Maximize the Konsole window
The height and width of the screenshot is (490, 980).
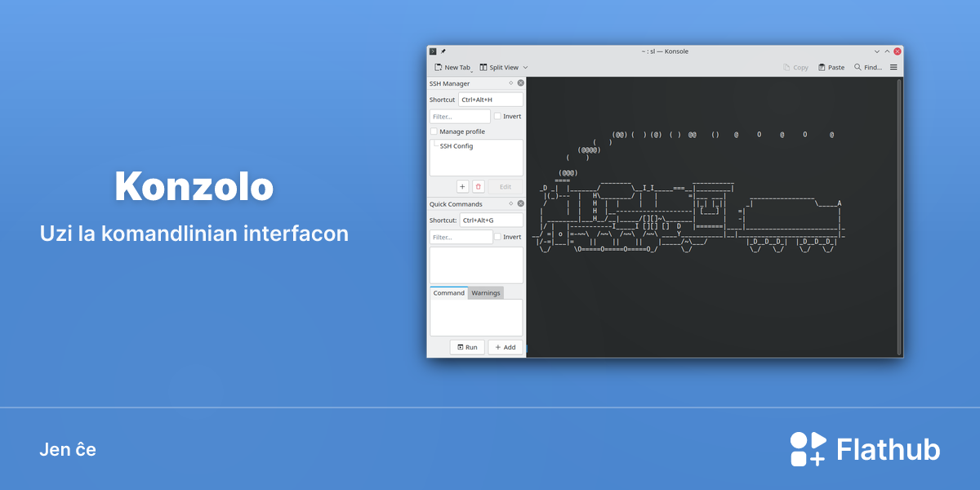(x=887, y=51)
